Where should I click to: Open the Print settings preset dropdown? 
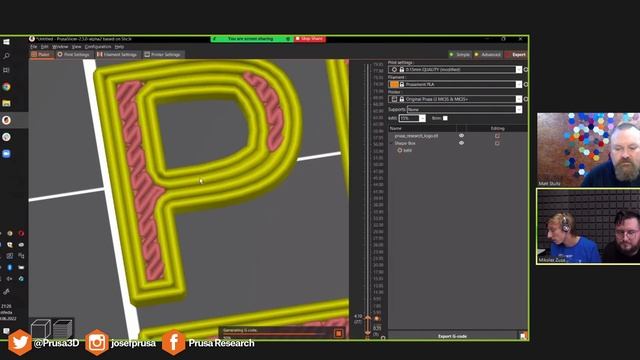(x=518, y=70)
